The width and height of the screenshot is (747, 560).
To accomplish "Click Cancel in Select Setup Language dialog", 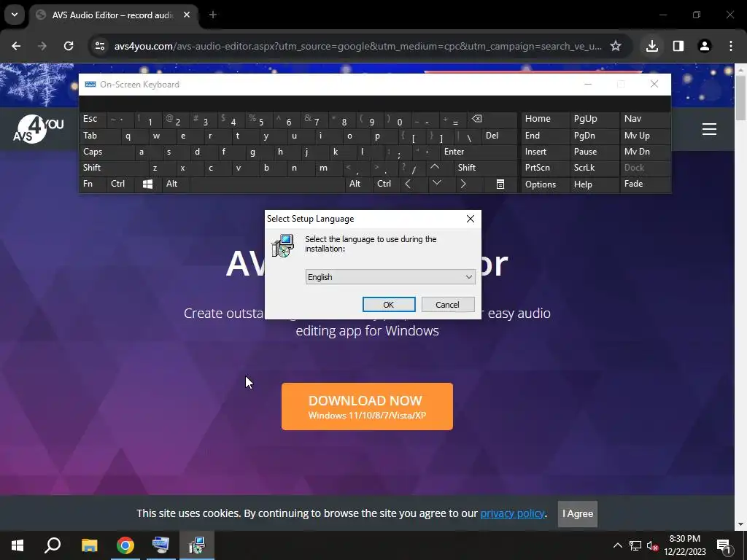I will (447, 305).
